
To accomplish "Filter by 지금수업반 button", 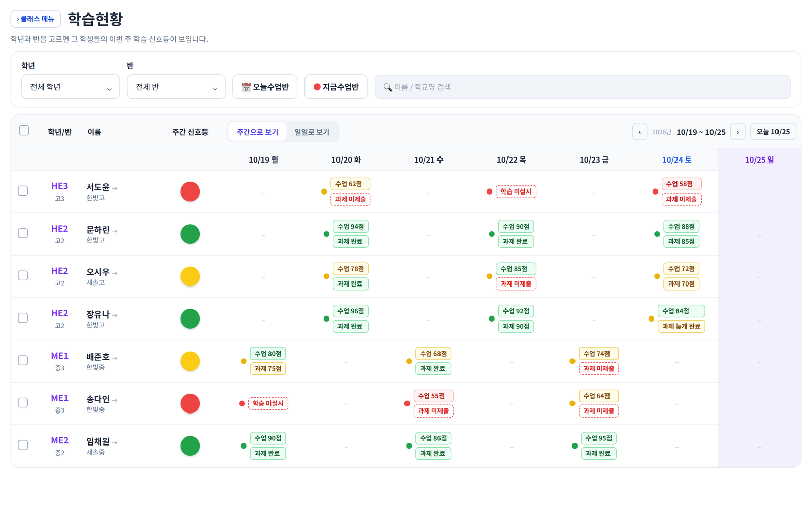I will 336,87.
